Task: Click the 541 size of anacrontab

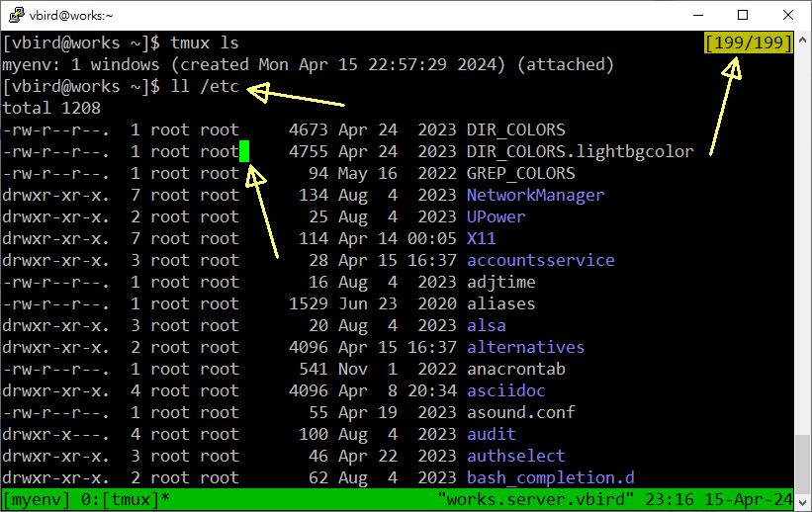Action: 314,369
